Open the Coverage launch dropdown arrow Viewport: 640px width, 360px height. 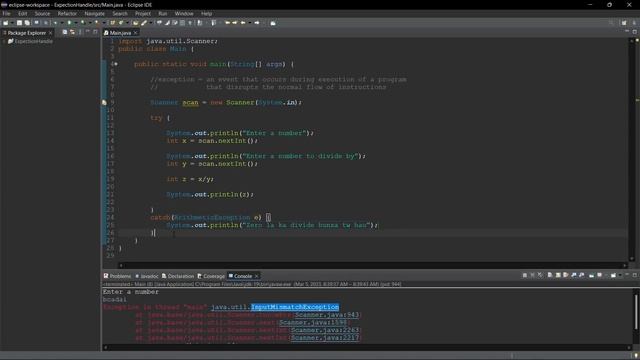[90, 23]
